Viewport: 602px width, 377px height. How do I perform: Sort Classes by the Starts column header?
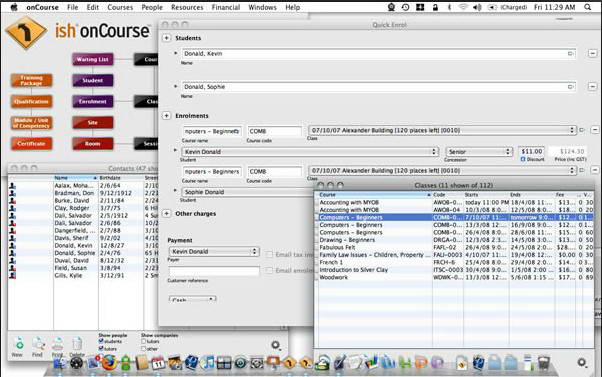coord(486,195)
